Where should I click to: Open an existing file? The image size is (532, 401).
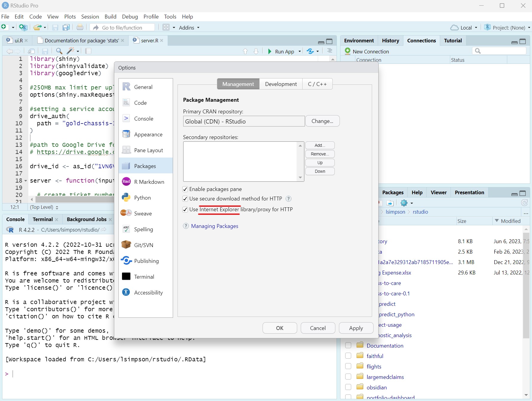(38, 27)
